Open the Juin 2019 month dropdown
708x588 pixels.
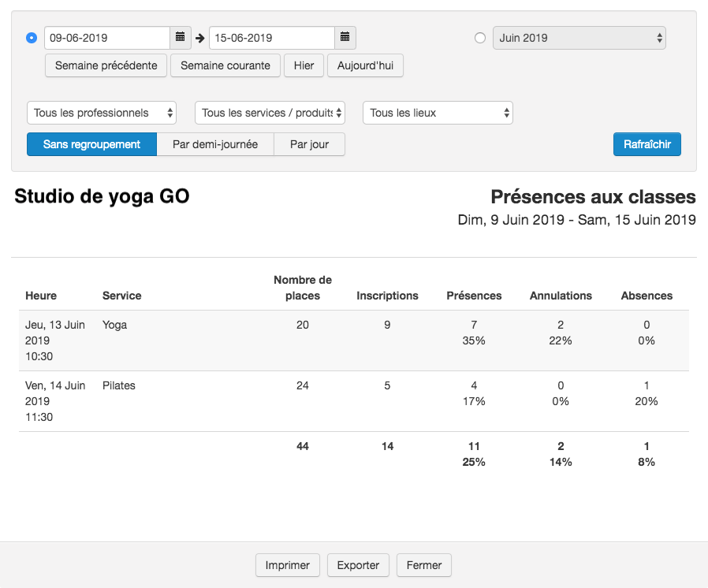click(x=579, y=38)
